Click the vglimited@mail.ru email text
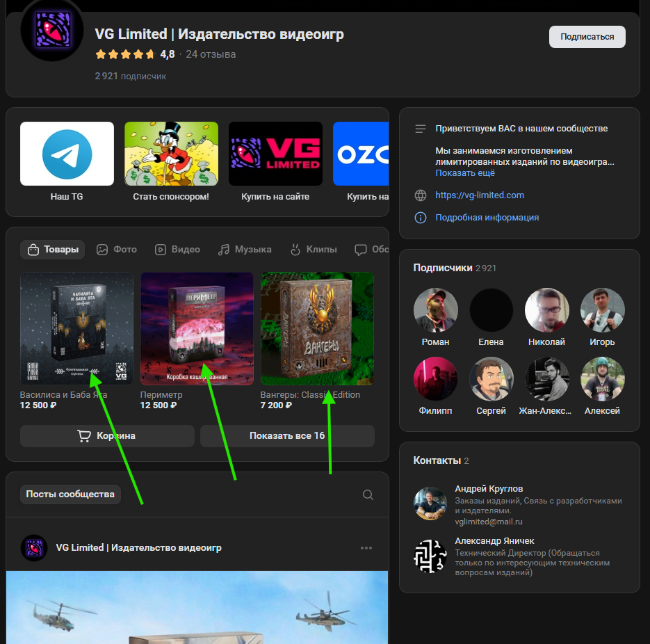Screen dimensions: 650x644 489,522
